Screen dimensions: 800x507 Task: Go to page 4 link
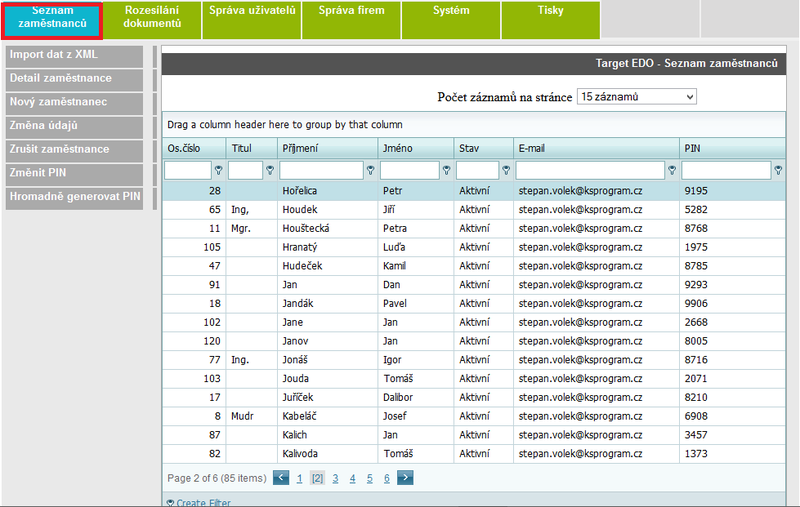tap(353, 478)
